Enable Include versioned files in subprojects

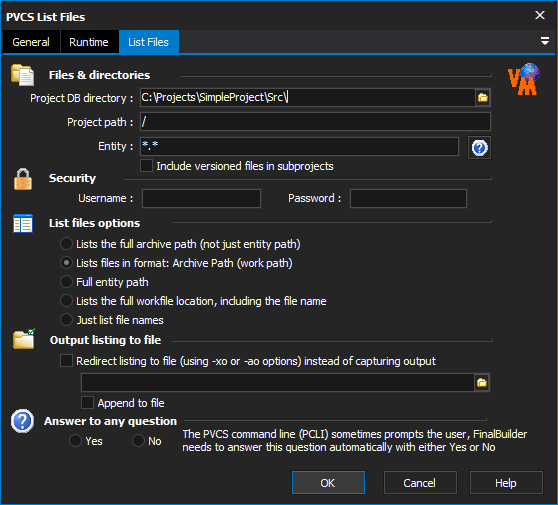(x=146, y=166)
